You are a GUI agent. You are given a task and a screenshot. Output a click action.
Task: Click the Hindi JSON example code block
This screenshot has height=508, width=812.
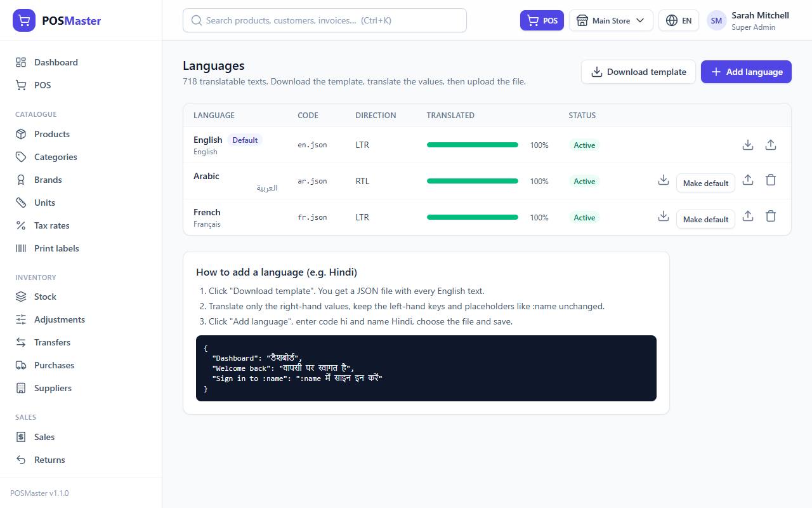click(426, 368)
